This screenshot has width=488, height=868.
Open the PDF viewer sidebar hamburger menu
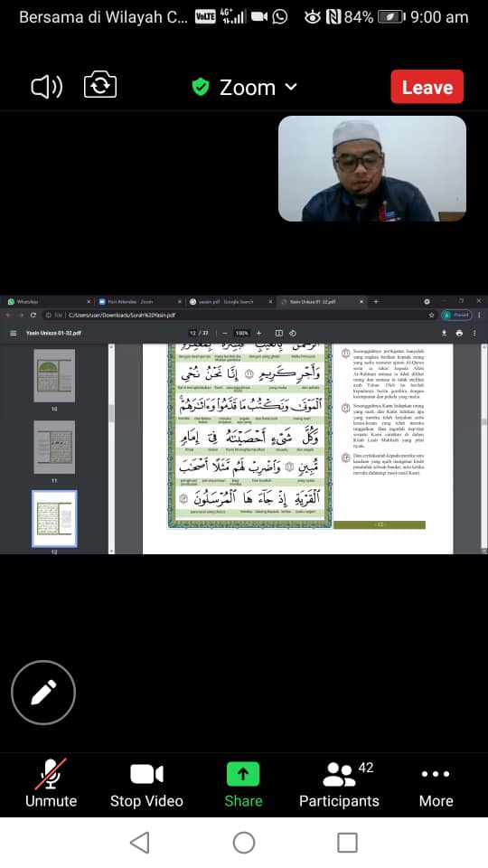14,334
